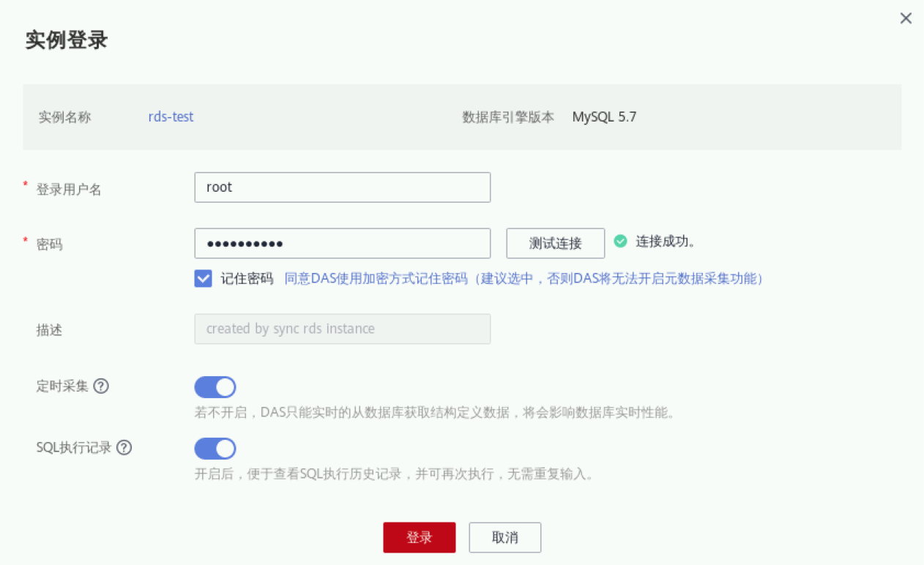924x565 pixels.
Task: Click the 实例登录 dialog title
Action: tap(67, 40)
